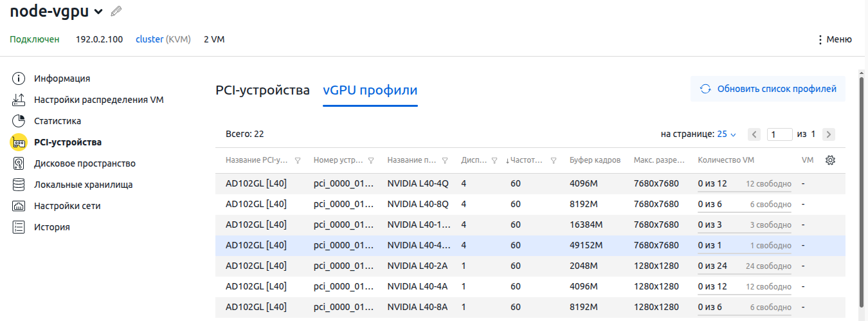The image size is (868, 321).
Task: Open the Меню three-dot menu
Action: [834, 39]
